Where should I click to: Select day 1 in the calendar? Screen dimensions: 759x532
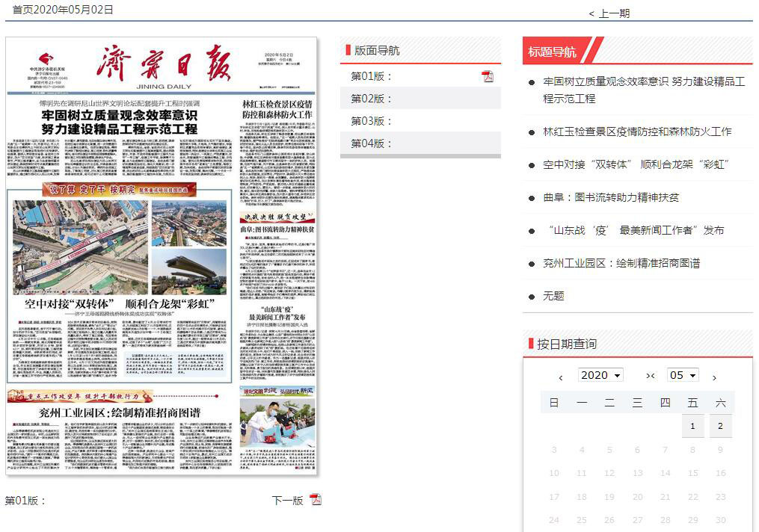pyautogui.click(x=692, y=426)
